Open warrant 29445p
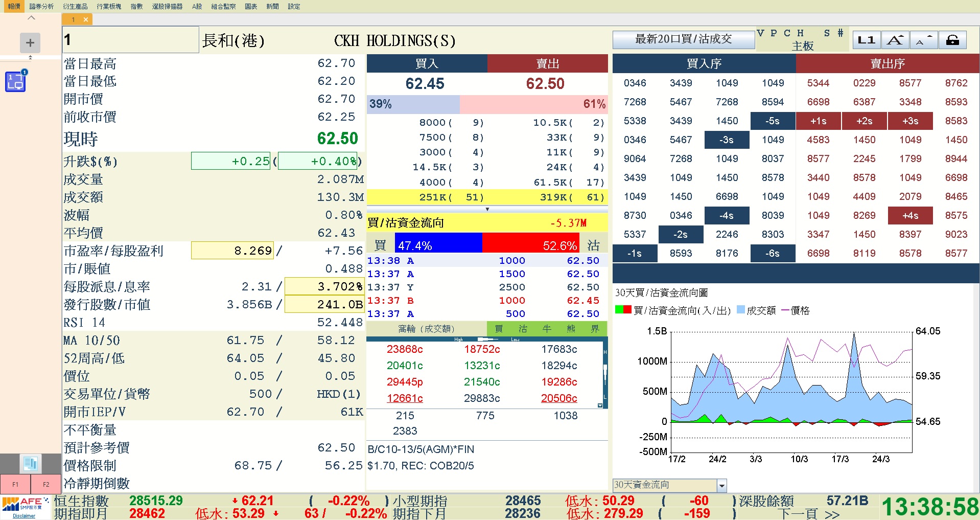The image size is (980, 520). pos(405,382)
